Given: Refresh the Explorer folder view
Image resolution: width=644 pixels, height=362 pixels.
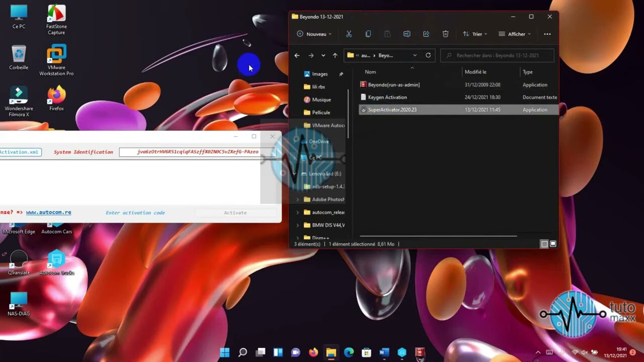Looking at the screenshot, I should pyautogui.click(x=428, y=55).
